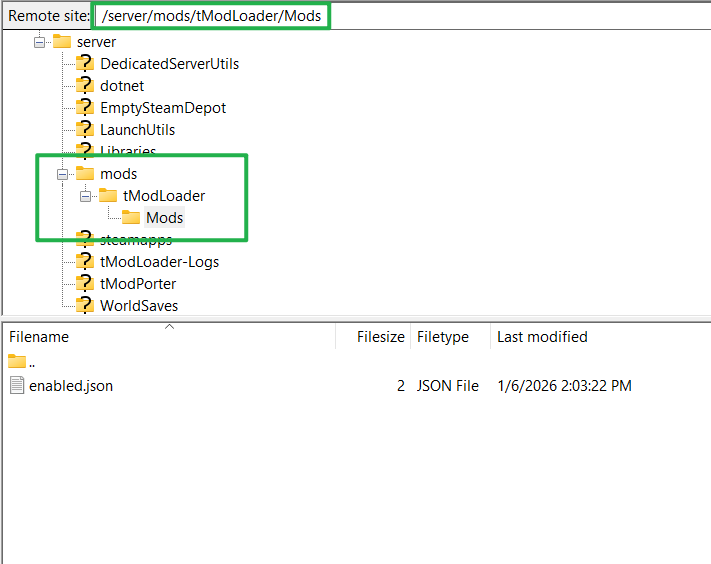Image resolution: width=711 pixels, height=564 pixels.
Task: Click the EmptySteamDepot folder icon
Action: 85,107
